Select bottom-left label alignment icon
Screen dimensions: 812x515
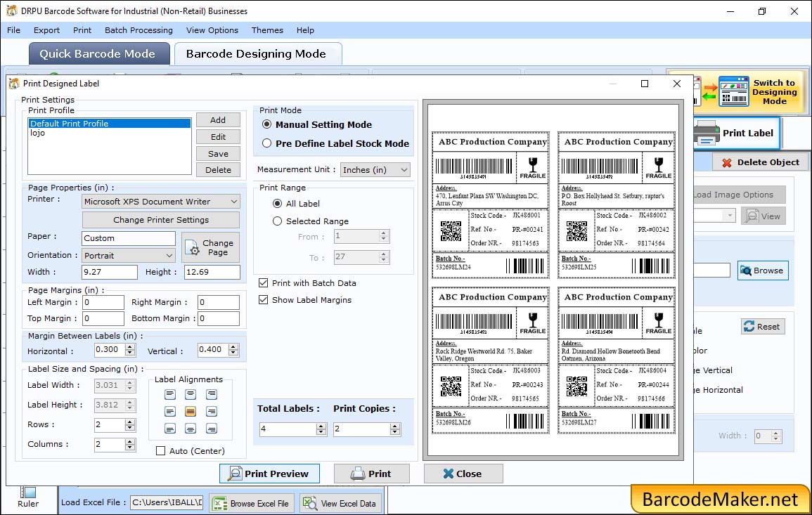click(x=170, y=429)
